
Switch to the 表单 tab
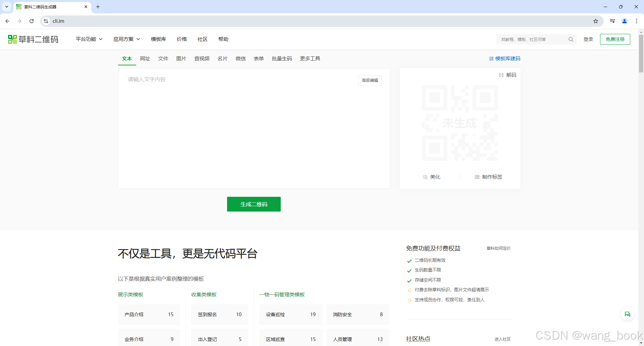[x=259, y=59]
